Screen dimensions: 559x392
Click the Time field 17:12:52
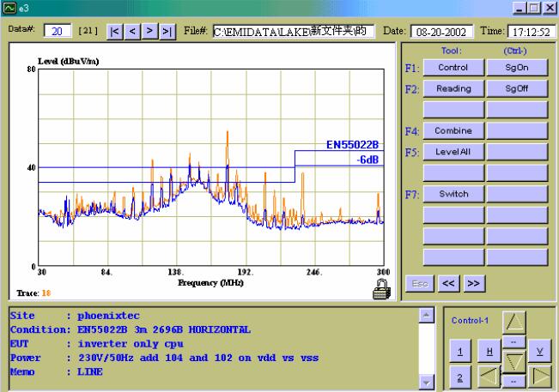(532, 32)
